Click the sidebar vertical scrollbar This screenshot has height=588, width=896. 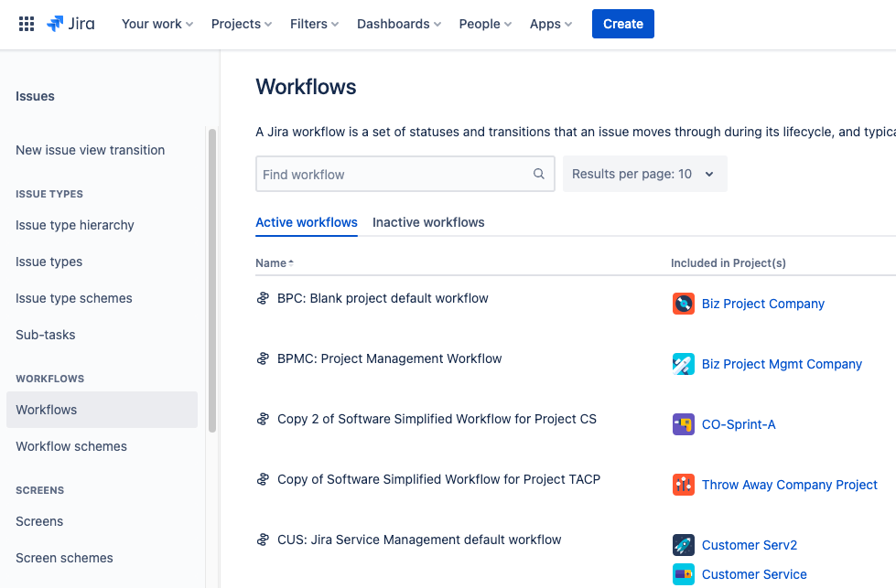212,281
